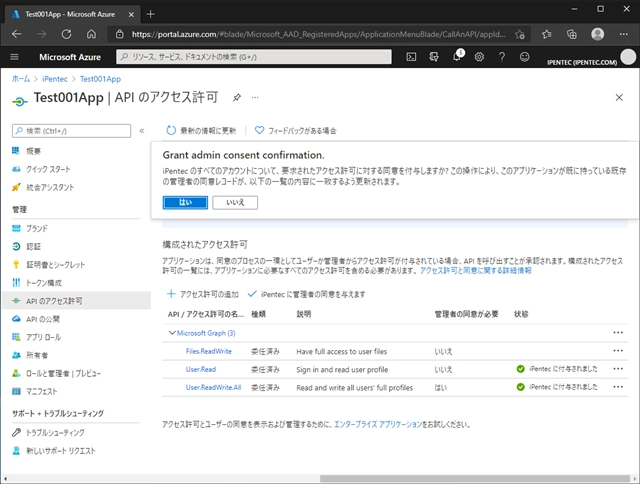Collapse the Microsoft Graph (3) group

[x=172, y=333]
